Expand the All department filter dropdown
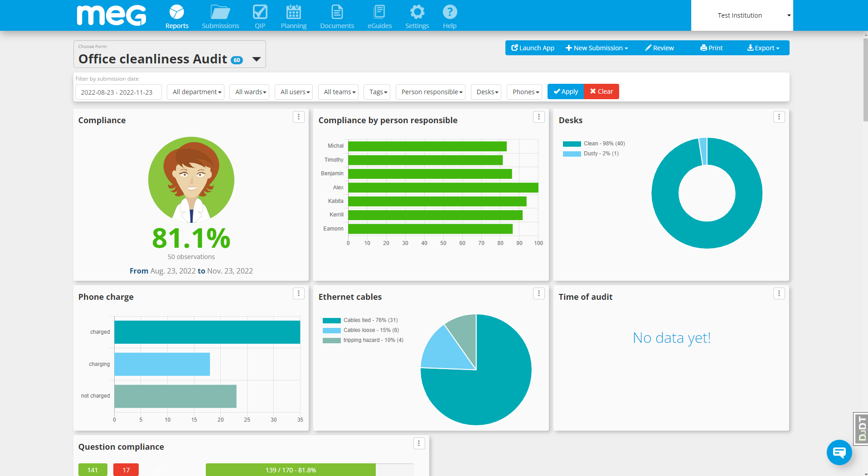 (196, 92)
